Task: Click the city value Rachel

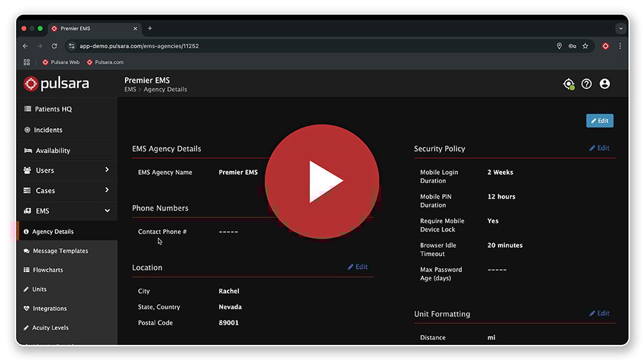Action: click(x=229, y=291)
